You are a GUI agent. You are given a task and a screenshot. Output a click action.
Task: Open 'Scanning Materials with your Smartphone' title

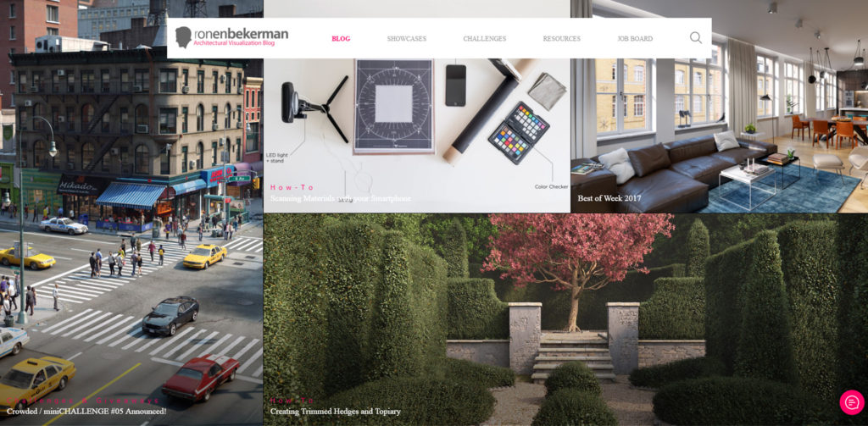341,198
